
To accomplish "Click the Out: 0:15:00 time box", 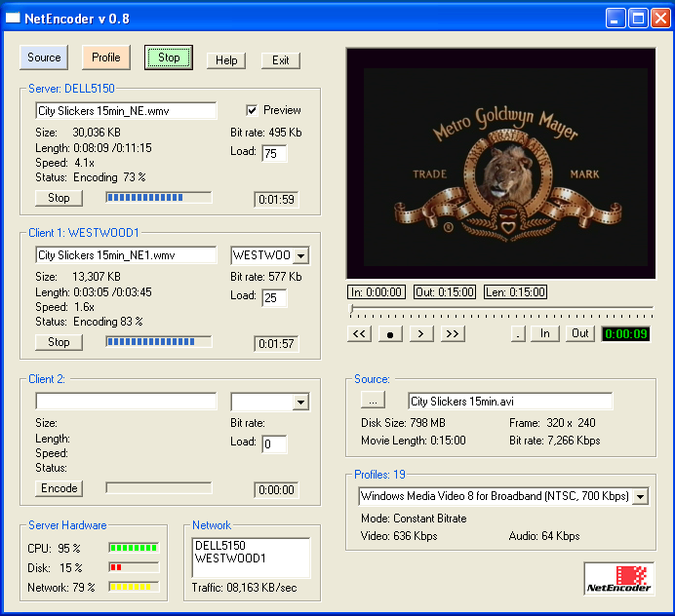I will tap(445, 292).
